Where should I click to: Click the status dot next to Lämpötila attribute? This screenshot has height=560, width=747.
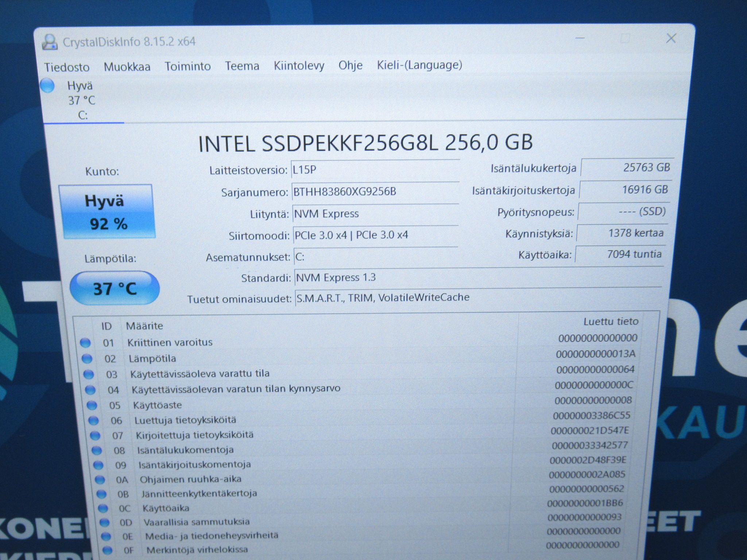87,359
